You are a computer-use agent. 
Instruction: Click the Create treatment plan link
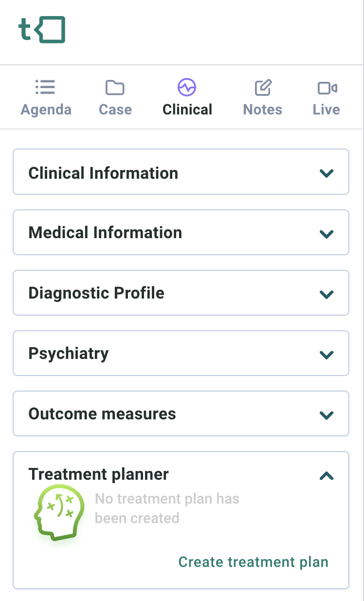tap(253, 562)
